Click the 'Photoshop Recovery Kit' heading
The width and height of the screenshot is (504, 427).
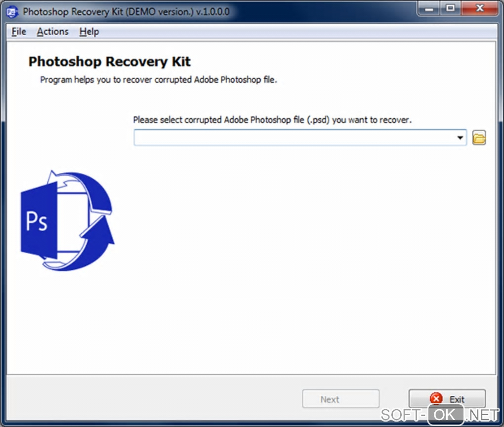click(110, 61)
